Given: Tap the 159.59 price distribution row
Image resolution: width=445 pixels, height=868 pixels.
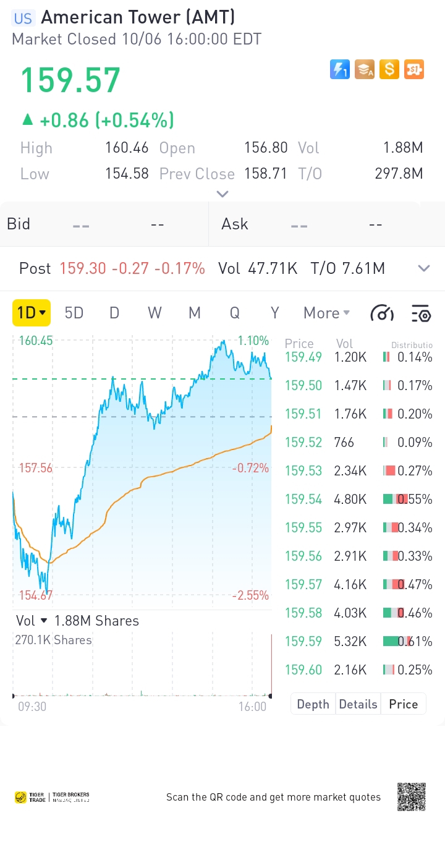Looking at the screenshot, I should click(x=358, y=641).
